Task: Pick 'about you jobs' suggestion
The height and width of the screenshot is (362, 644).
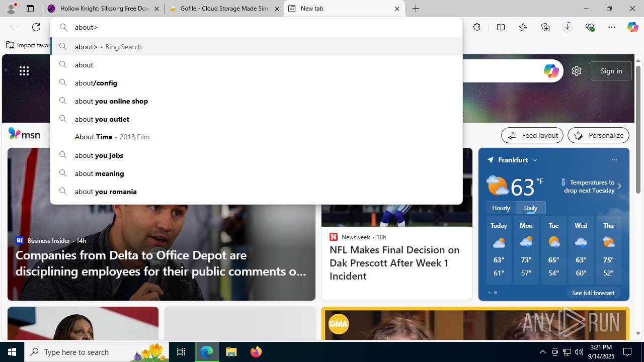Action: coord(256,155)
